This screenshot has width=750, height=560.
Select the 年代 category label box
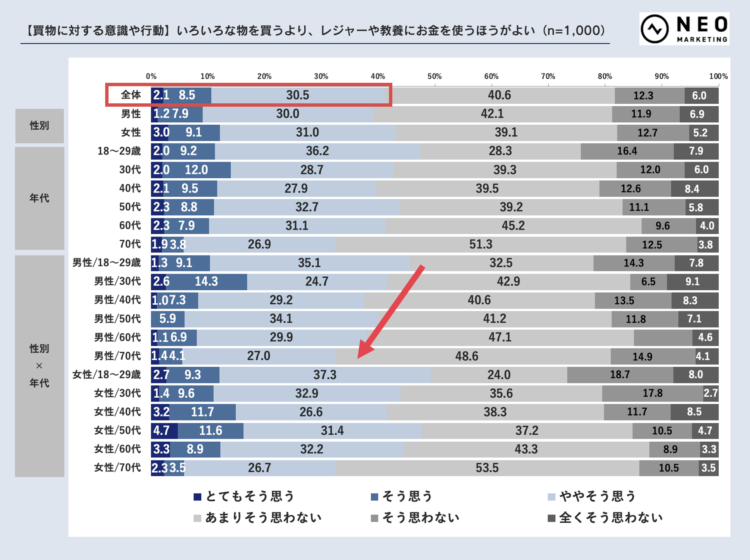coord(40,198)
